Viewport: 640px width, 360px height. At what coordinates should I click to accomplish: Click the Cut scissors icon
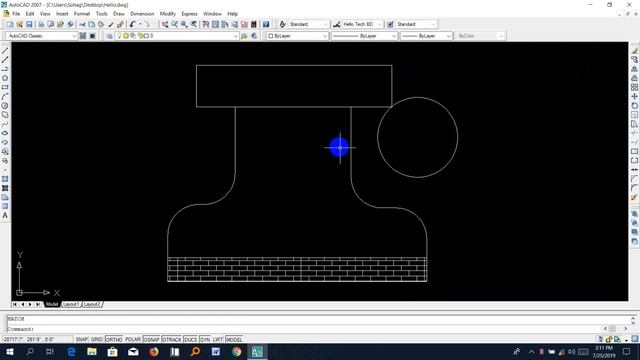tap(82, 24)
